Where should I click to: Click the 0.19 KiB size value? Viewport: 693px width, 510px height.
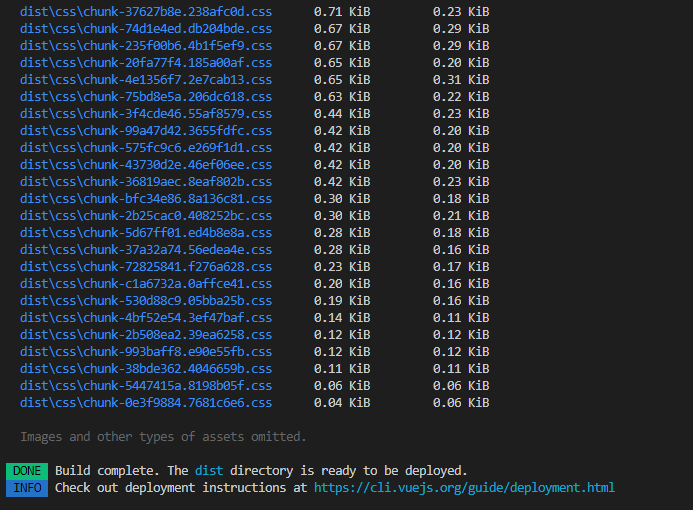point(342,301)
